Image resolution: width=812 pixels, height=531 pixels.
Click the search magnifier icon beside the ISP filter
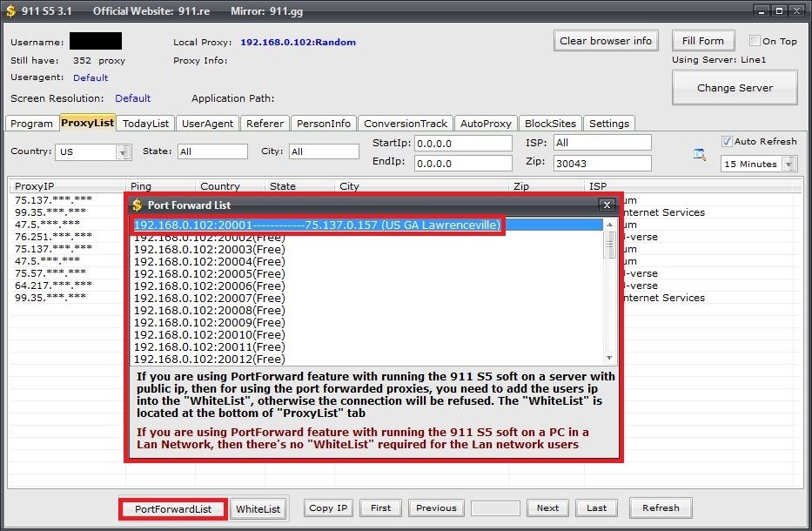(699, 154)
